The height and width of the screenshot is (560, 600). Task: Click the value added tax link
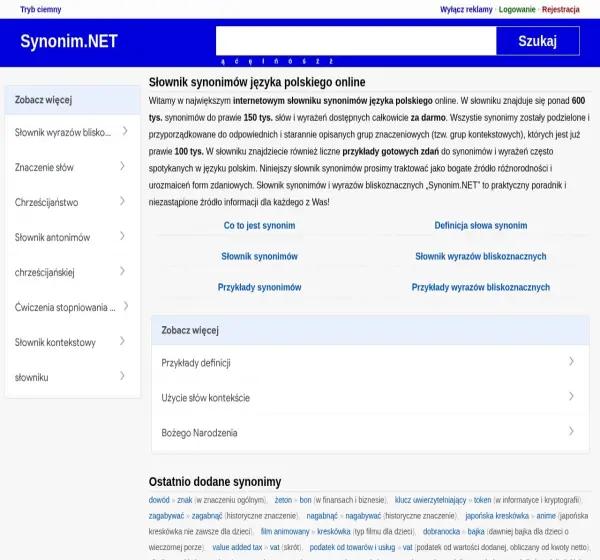pos(237,547)
